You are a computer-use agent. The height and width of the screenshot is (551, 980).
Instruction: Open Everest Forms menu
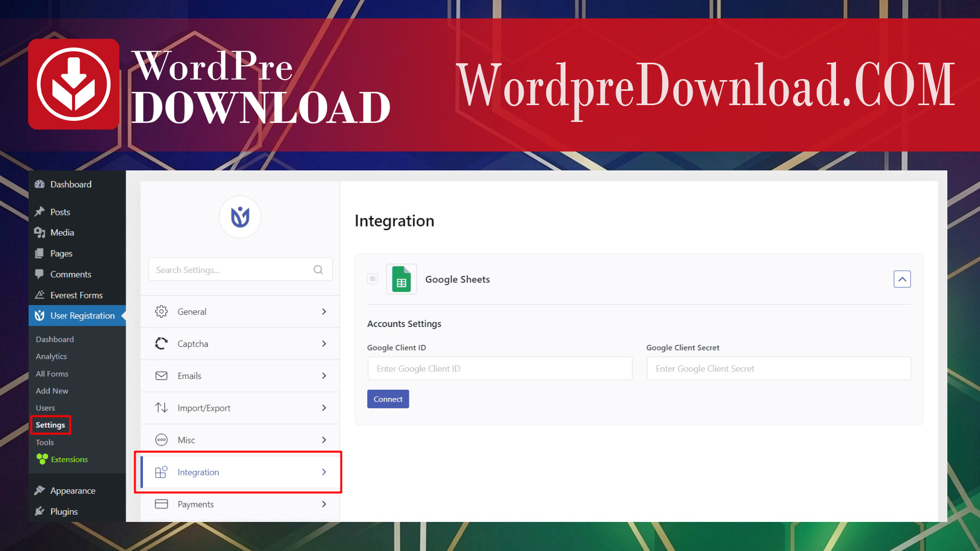point(77,295)
